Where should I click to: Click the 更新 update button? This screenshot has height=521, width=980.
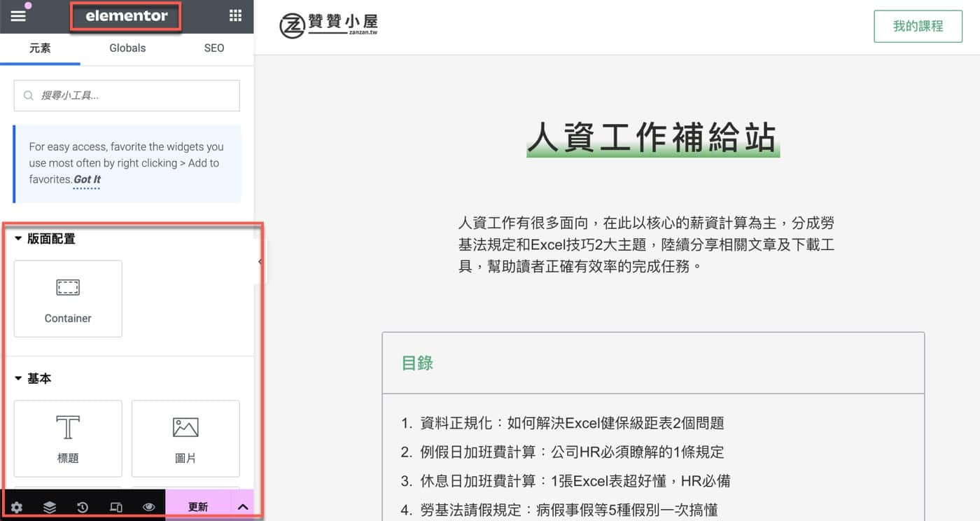198,507
